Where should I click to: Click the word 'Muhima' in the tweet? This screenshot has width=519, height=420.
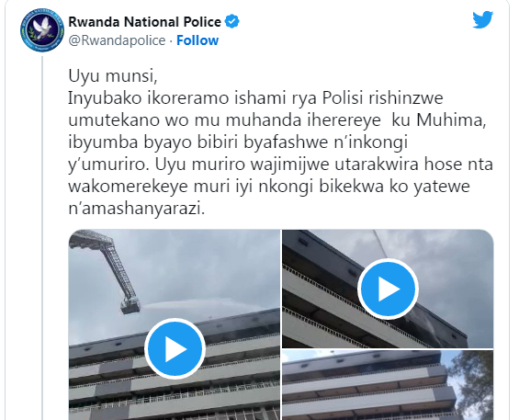(451, 120)
